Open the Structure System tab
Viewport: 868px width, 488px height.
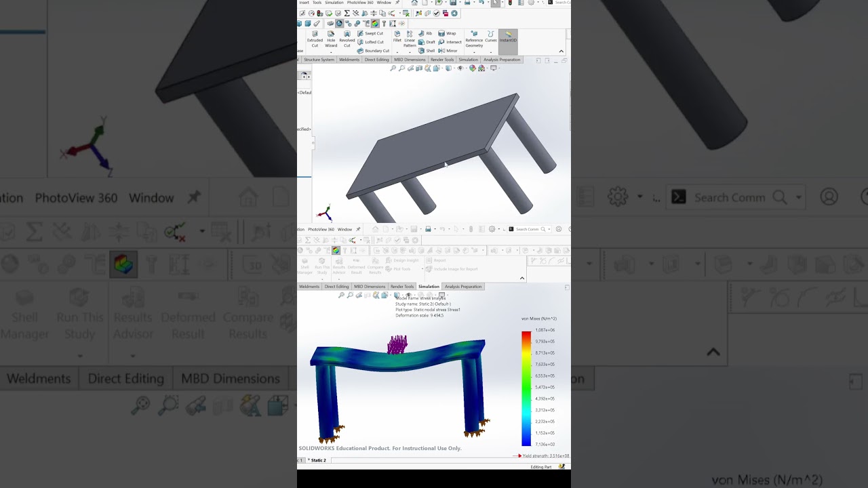(319, 60)
